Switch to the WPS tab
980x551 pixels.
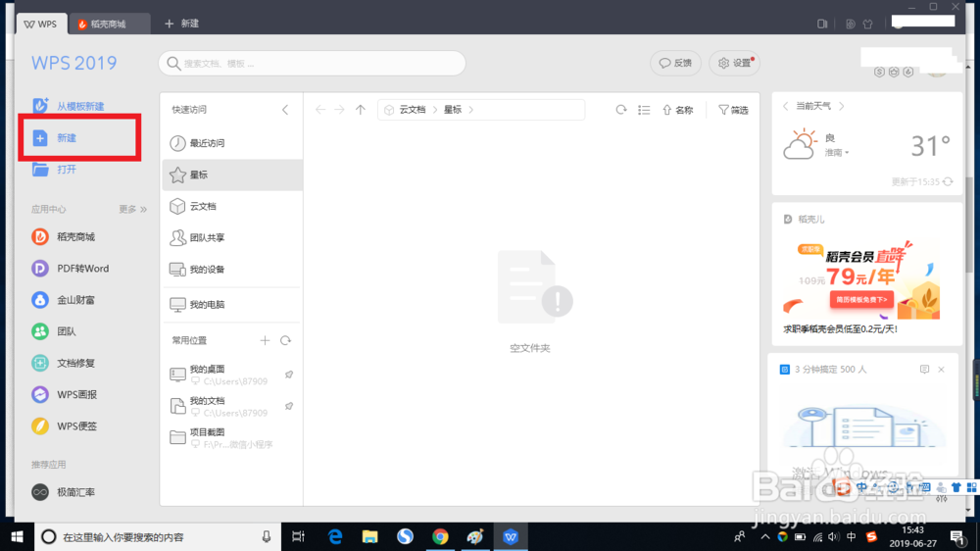click(41, 24)
